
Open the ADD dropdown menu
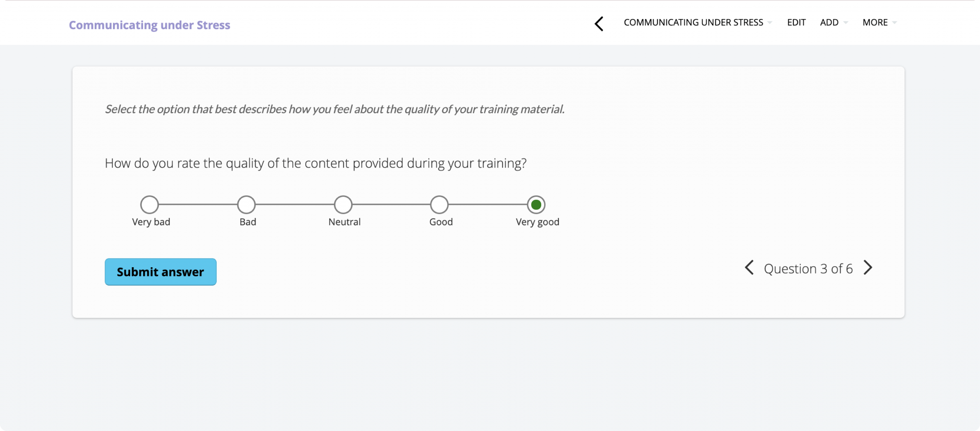pyautogui.click(x=834, y=23)
